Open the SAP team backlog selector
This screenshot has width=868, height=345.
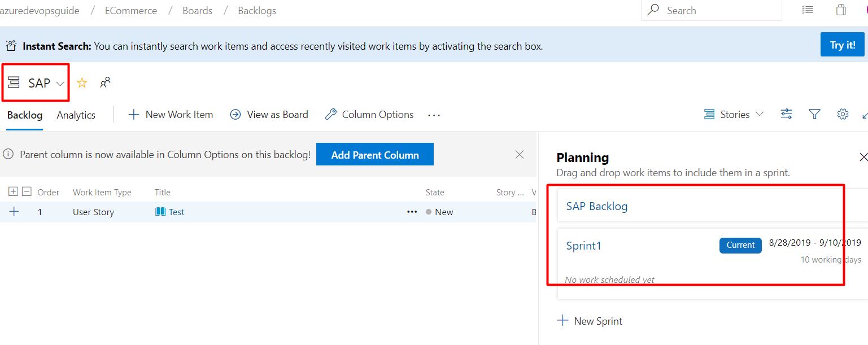[x=37, y=83]
